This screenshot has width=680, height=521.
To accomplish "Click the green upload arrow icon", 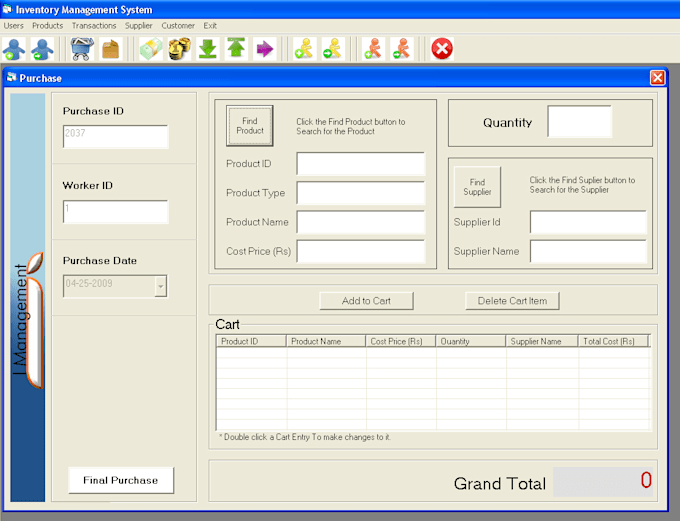I will [236, 49].
